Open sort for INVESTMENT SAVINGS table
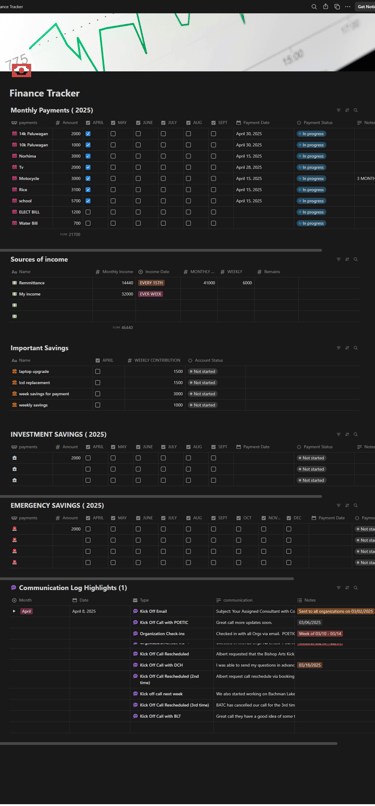 point(347,434)
